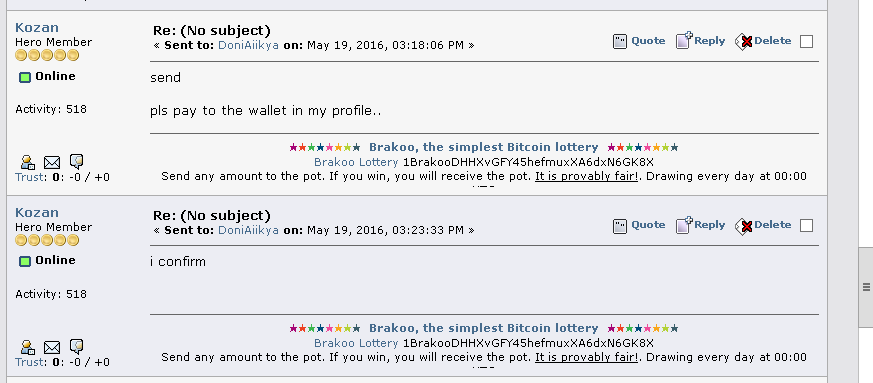This screenshot has width=873, height=383.
Task: Quote the 03:18:06 PM message
Action: tap(639, 41)
